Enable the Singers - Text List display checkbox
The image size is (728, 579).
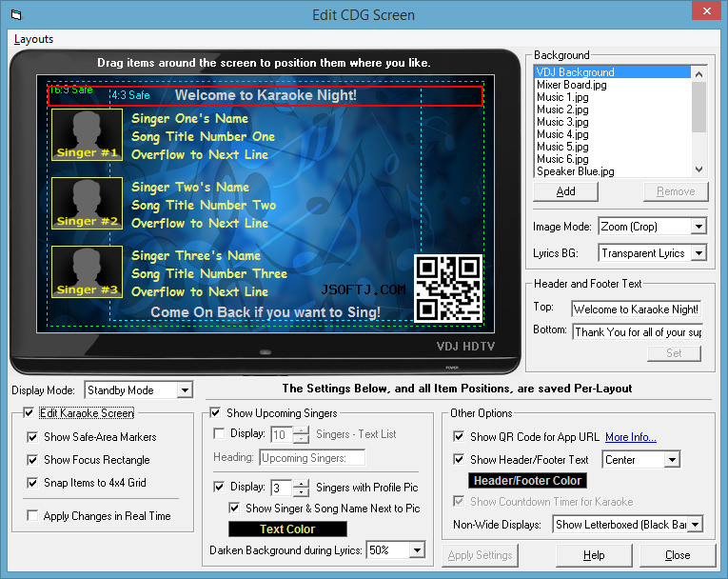[219, 433]
